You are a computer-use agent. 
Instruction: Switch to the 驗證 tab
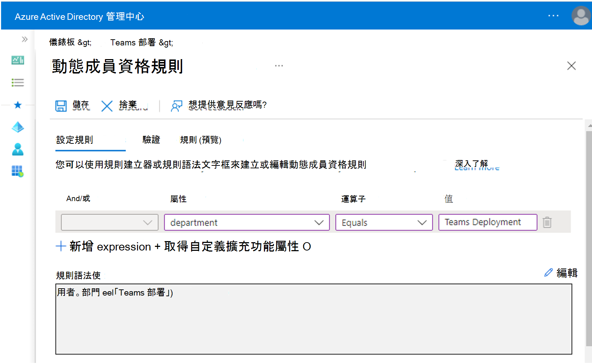click(x=151, y=140)
